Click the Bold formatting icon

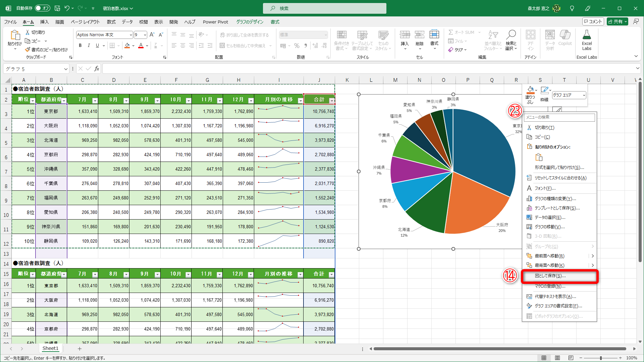tap(80, 46)
